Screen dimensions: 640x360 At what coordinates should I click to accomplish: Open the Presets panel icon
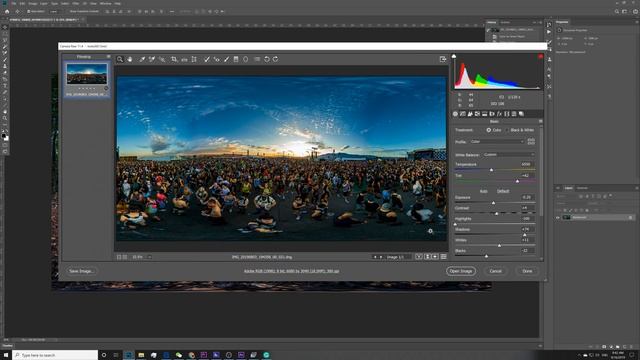[x=514, y=114]
